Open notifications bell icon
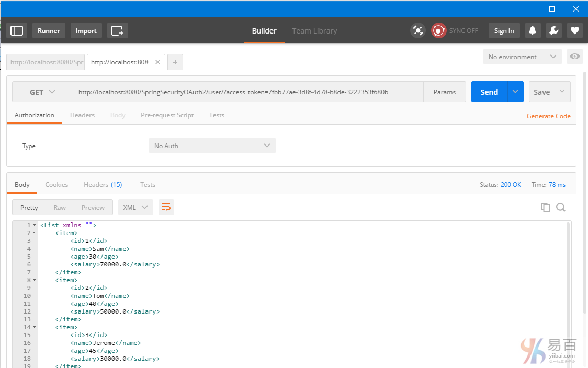Screen dimensions: 588x368 tap(533, 30)
